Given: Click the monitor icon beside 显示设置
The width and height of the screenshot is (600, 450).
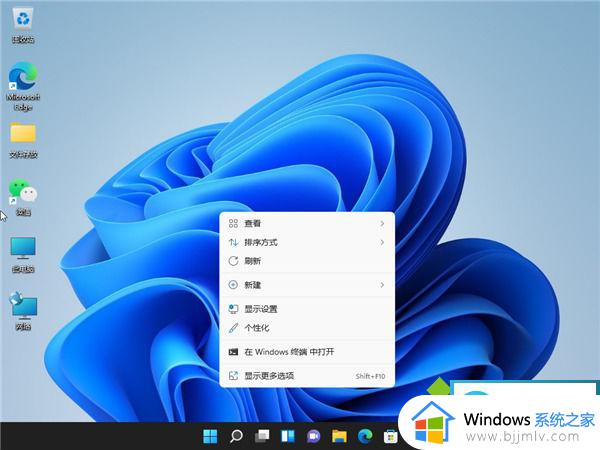Looking at the screenshot, I should (x=233, y=309).
